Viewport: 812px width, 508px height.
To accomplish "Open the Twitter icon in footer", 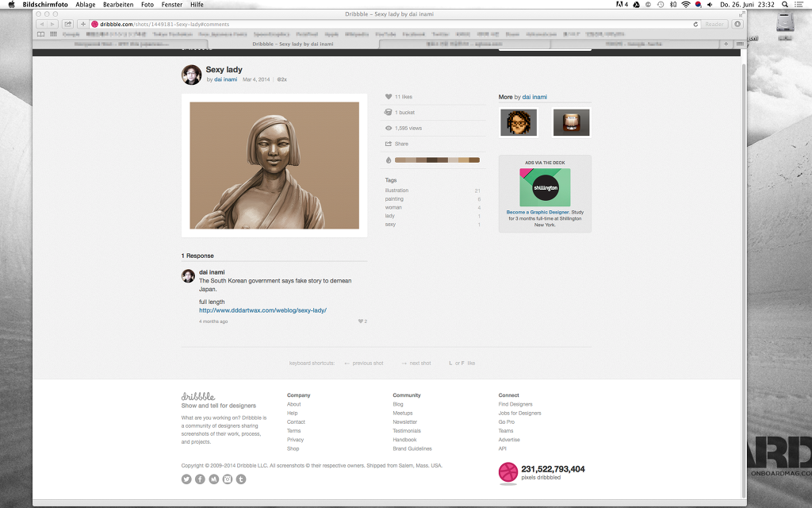I will (x=186, y=479).
